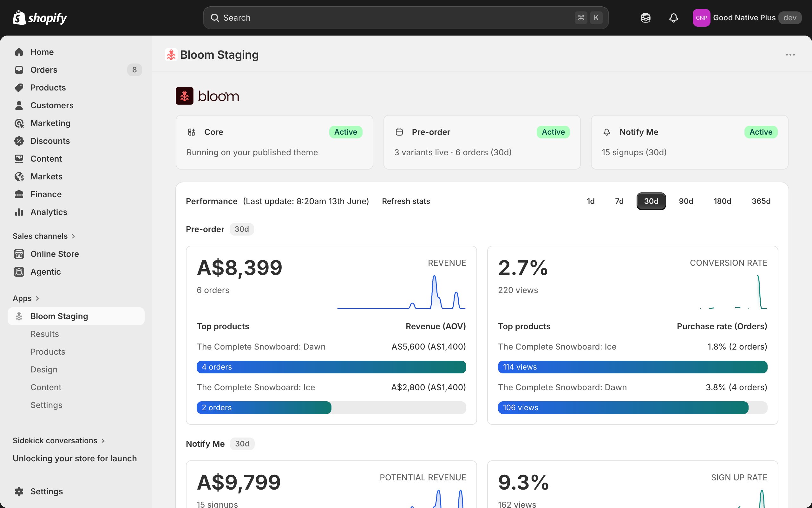Open the notifications bell
Image resolution: width=812 pixels, height=508 pixels.
point(673,18)
